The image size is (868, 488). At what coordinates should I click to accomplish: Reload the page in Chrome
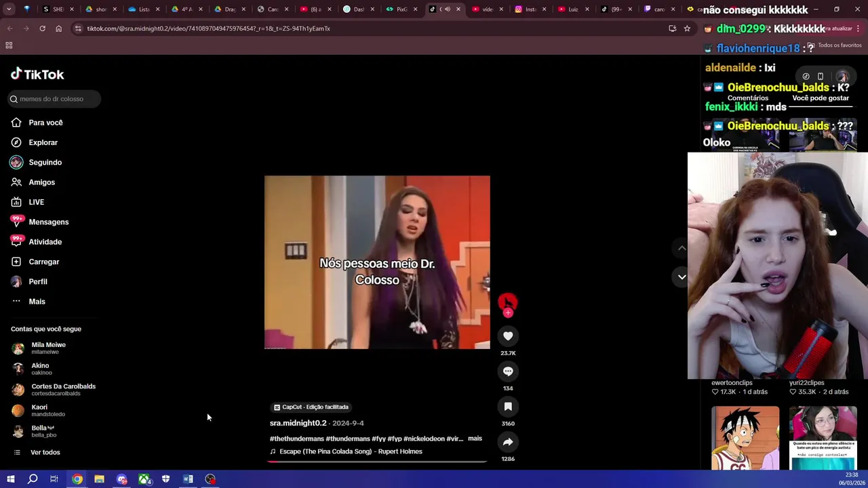(42, 28)
